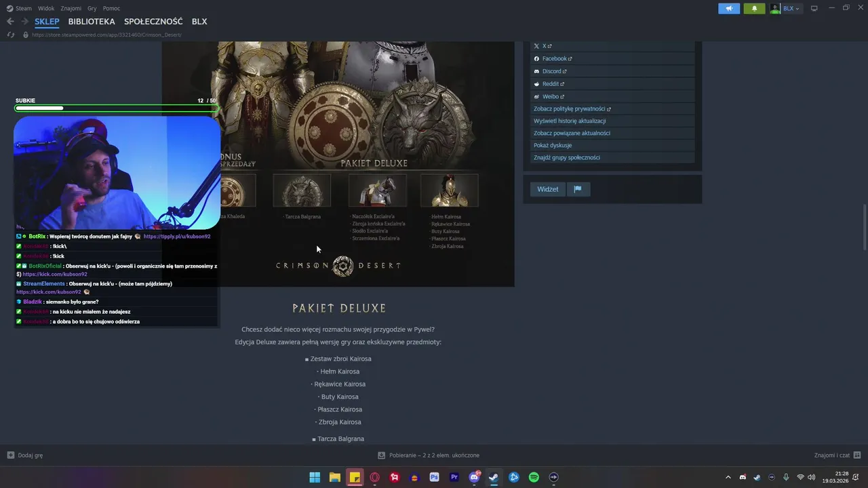Open the Pomoc menu

pyautogui.click(x=111, y=8)
